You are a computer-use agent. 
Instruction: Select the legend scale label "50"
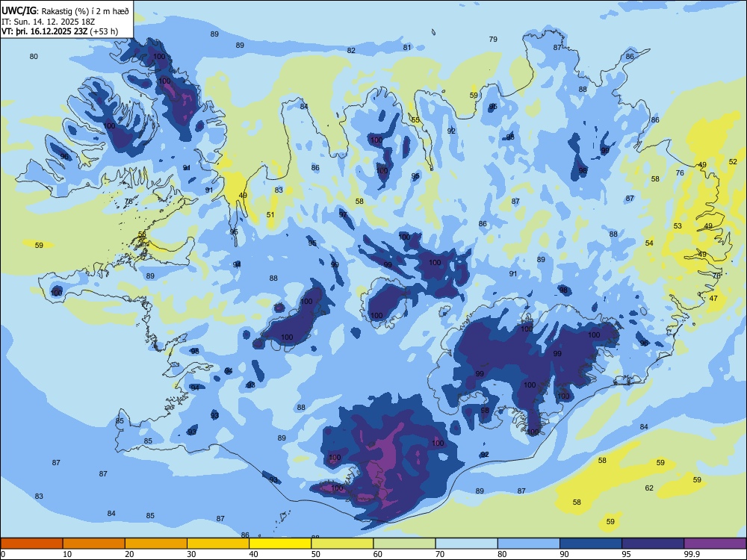(x=316, y=554)
